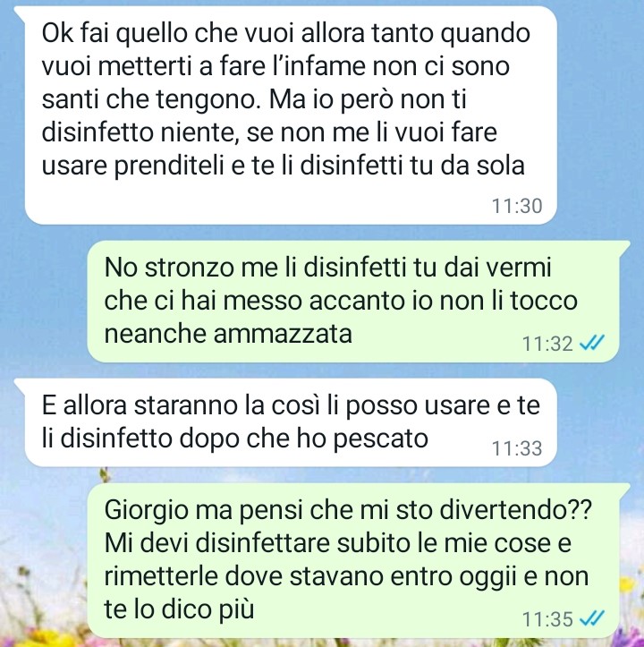Click the bubble tail of the 11:30 message
644x647 pixels.
(x=20, y=13)
